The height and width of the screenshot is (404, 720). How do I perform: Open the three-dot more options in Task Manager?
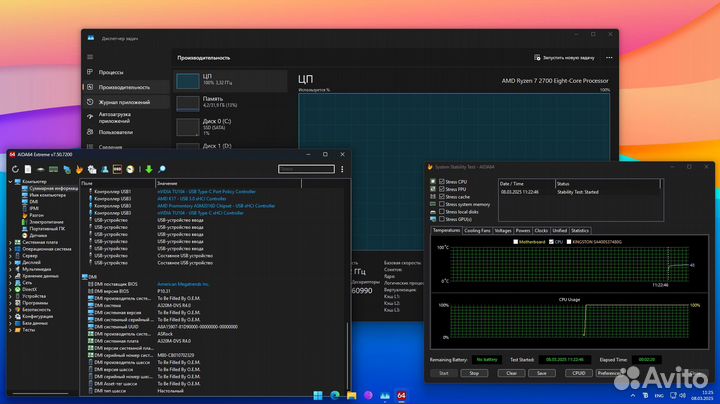point(609,58)
